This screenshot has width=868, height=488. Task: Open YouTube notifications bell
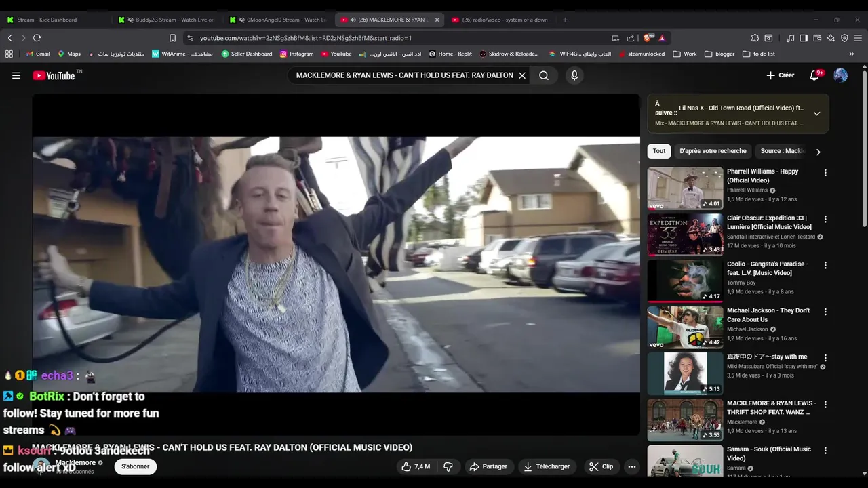815,75
